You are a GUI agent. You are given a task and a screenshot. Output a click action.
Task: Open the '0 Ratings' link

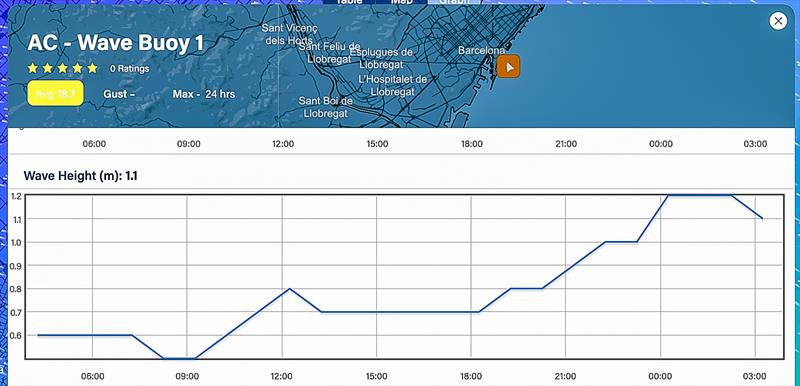pyautogui.click(x=130, y=68)
